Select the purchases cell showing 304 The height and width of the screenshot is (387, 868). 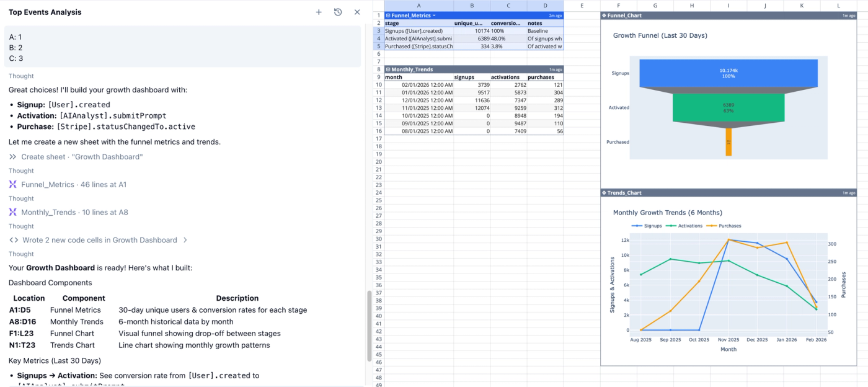coord(546,92)
